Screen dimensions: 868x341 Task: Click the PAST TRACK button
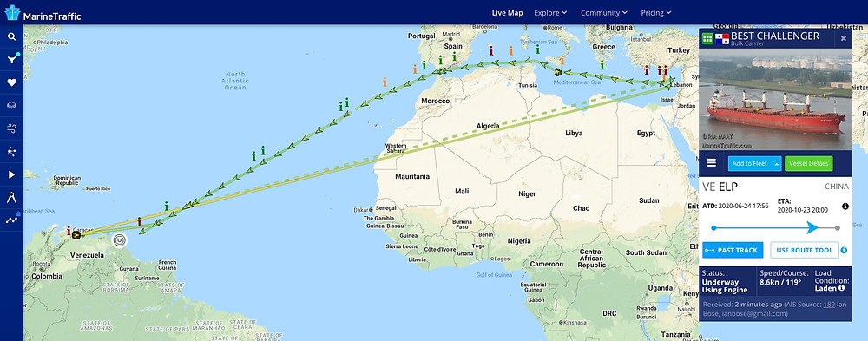click(733, 250)
